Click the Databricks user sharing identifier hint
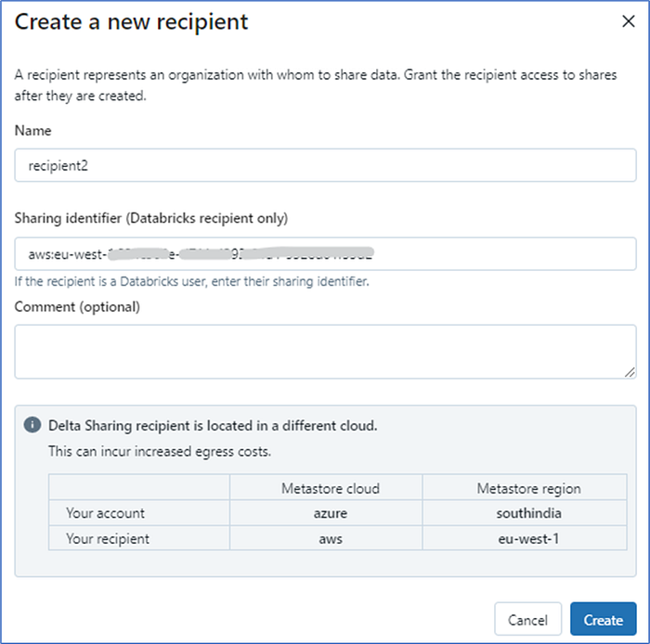 pyautogui.click(x=192, y=281)
